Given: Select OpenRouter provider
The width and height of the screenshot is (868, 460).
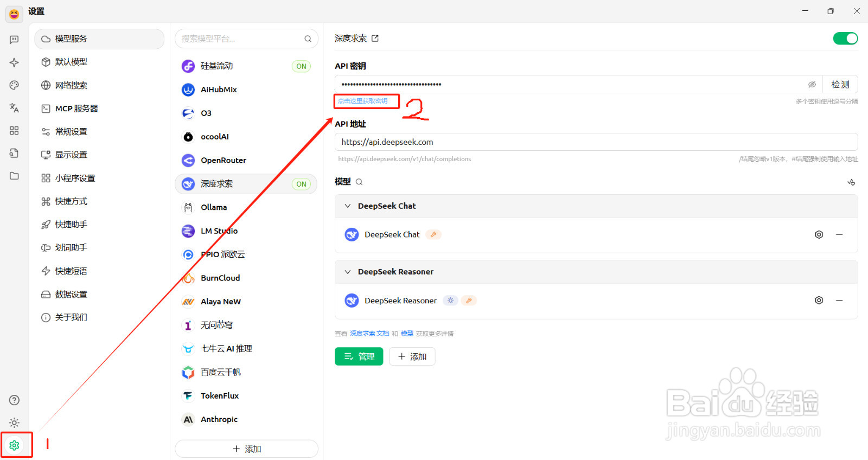Looking at the screenshot, I should click(x=246, y=161).
